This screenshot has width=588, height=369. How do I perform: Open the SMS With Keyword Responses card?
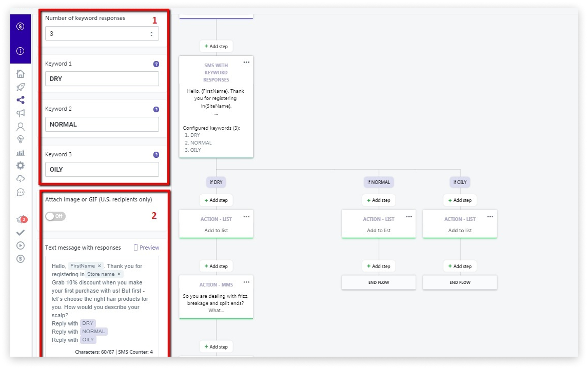coord(216,107)
